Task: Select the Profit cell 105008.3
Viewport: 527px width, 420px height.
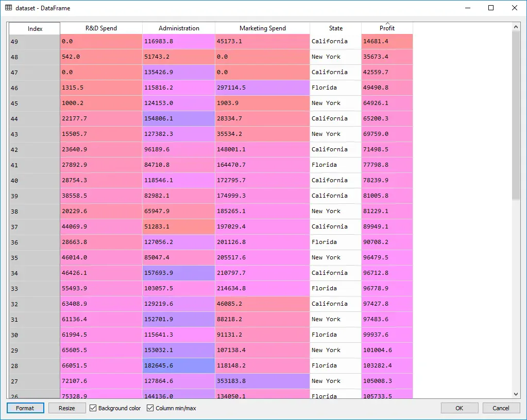Action: (387, 381)
